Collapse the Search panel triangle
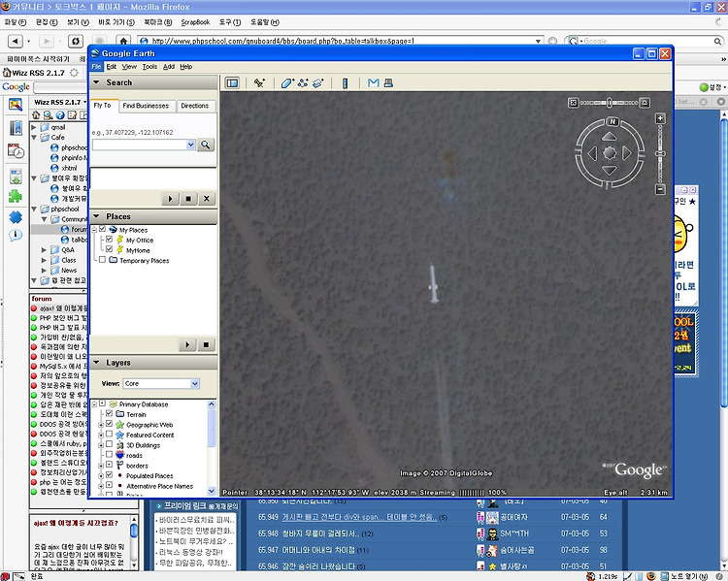 pos(96,82)
